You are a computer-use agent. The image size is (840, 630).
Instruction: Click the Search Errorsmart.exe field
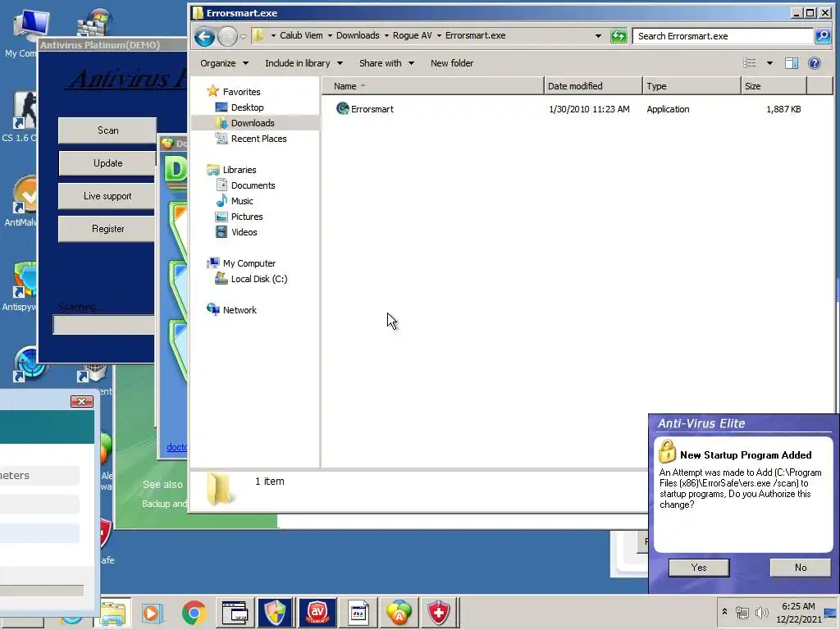724,36
